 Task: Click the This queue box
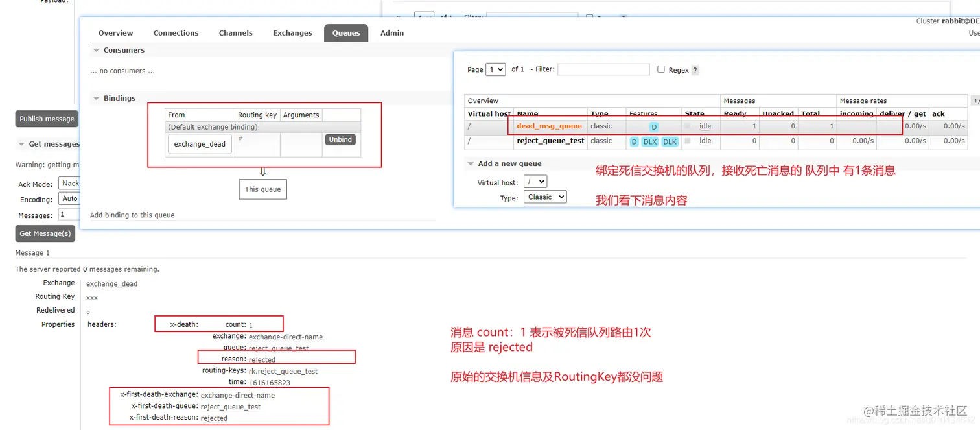coord(262,189)
